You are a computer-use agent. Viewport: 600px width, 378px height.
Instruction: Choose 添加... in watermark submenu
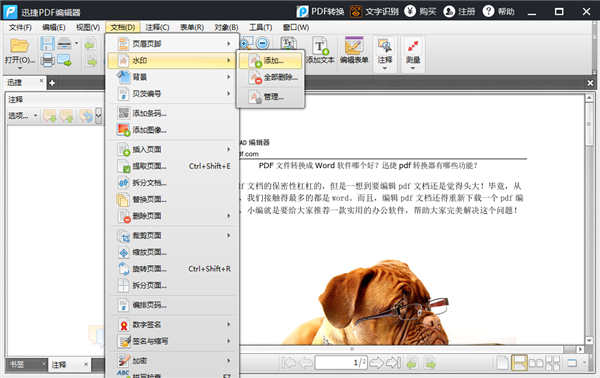[271, 60]
